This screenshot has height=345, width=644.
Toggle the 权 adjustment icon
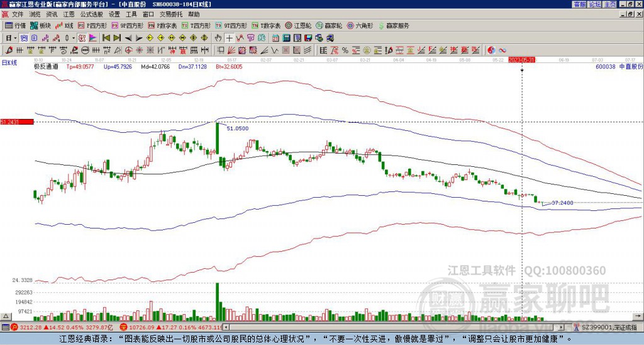[82, 38]
